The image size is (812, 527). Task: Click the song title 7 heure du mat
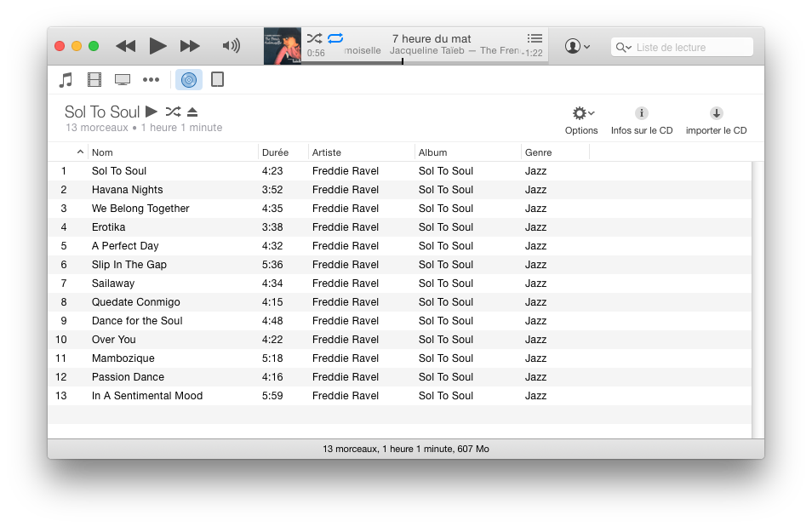tap(432, 38)
